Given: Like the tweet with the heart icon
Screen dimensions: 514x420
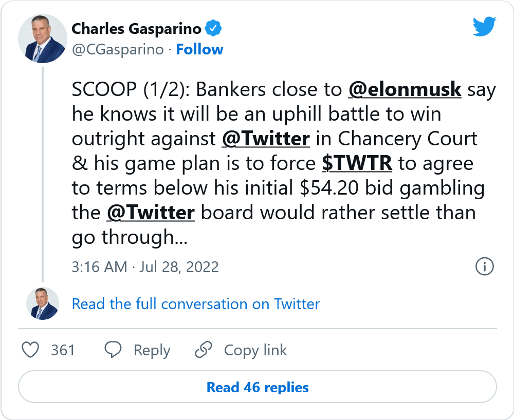Looking at the screenshot, I should (31, 350).
